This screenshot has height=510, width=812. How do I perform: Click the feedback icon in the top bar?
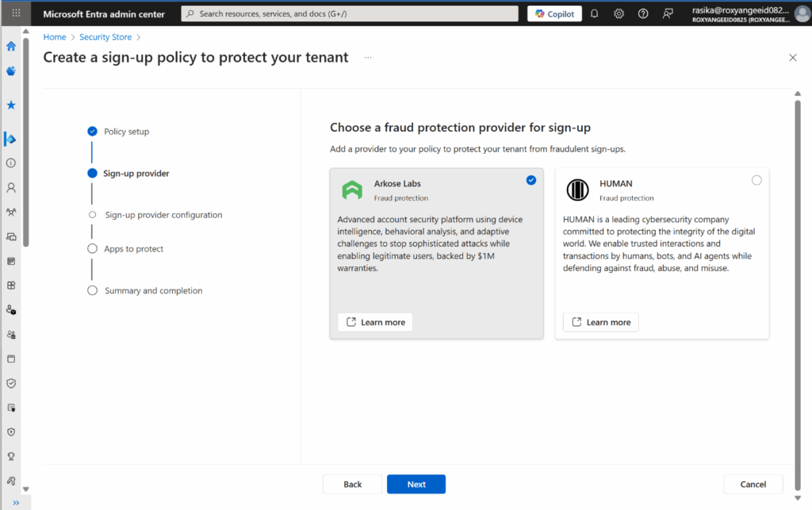[x=667, y=13]
